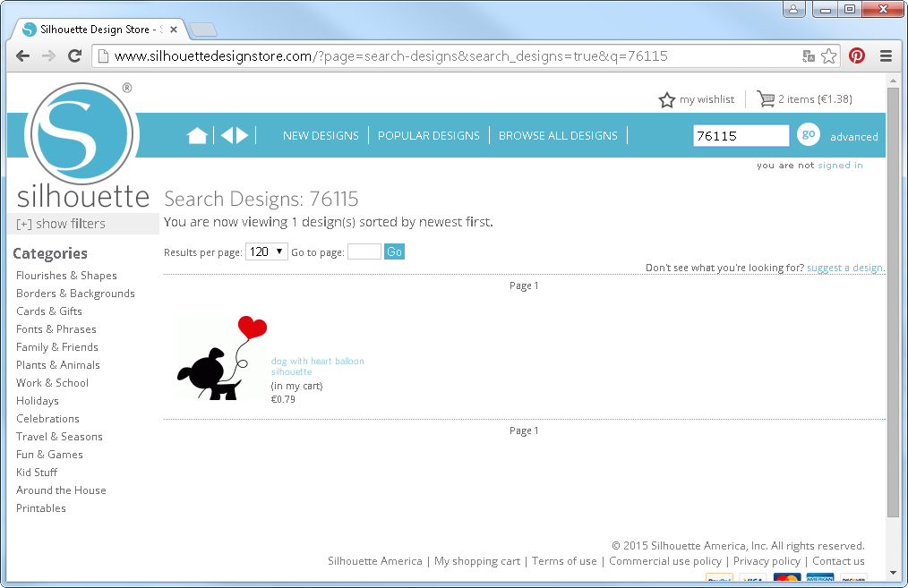Click the Silhouette logo
This screenshot has width=908, height=588.
click(82, 145)
